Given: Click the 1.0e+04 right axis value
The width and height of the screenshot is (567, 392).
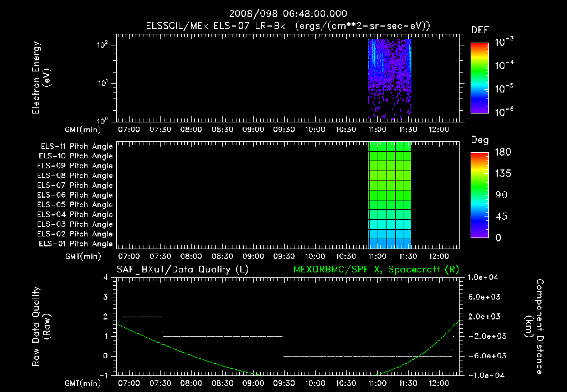Looking at the screenshot, I should (483, 277).
